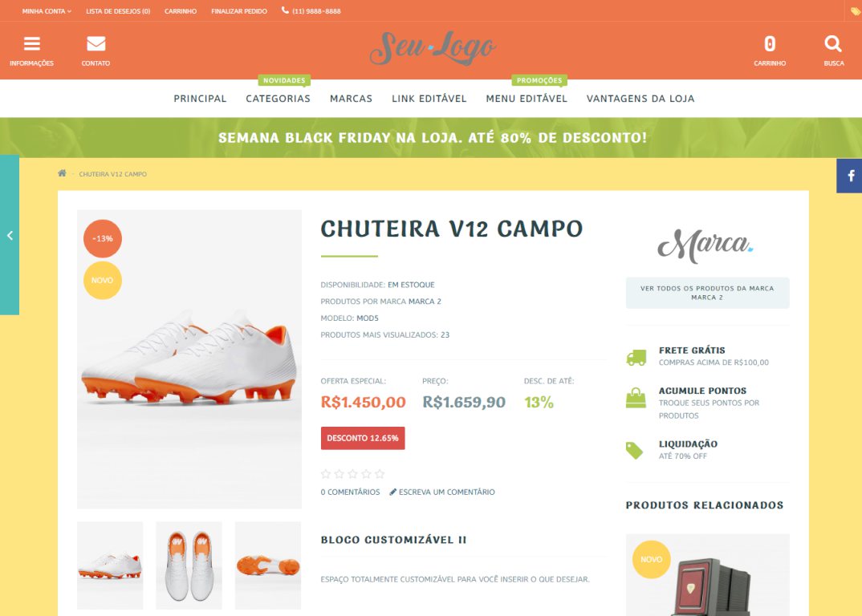Rate product with the fifth star

pos(380,474)
